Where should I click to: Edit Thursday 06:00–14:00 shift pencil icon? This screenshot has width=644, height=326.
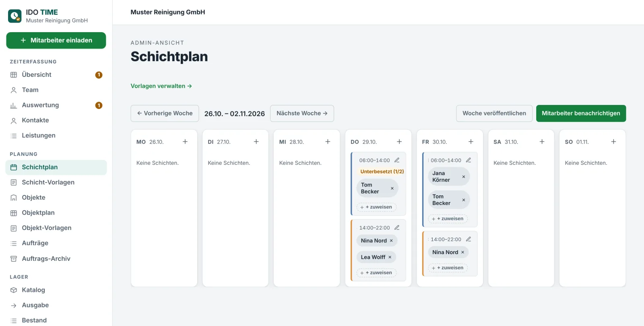397,160
